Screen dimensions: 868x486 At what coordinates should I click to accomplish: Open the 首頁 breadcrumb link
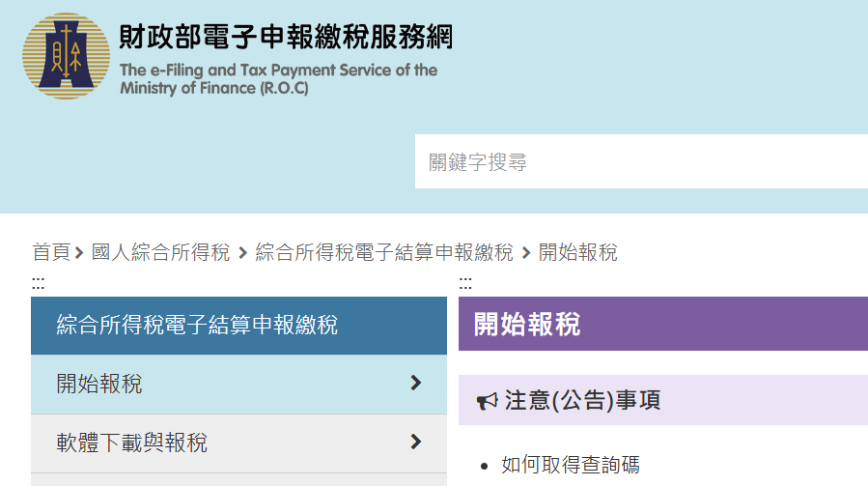tap(51, 252)
